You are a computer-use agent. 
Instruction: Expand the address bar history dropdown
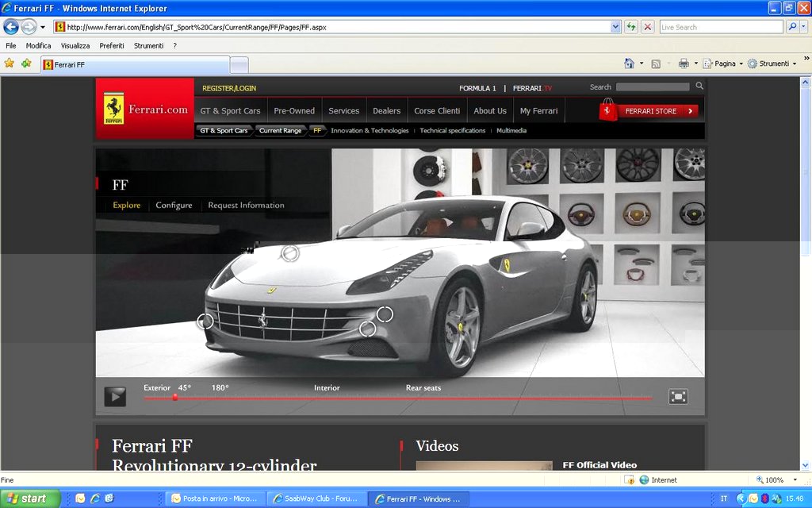point(615,27)
